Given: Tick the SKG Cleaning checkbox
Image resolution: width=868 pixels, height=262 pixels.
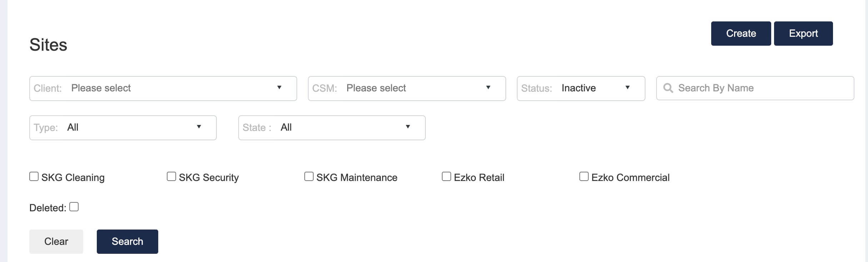Looking at the screenshot, I should coord(34,176).
